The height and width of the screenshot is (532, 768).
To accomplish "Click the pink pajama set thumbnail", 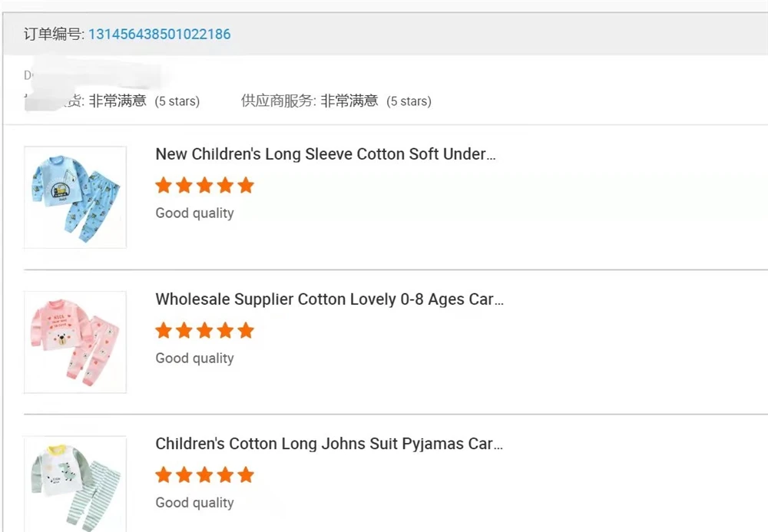I will pos(75,342).
